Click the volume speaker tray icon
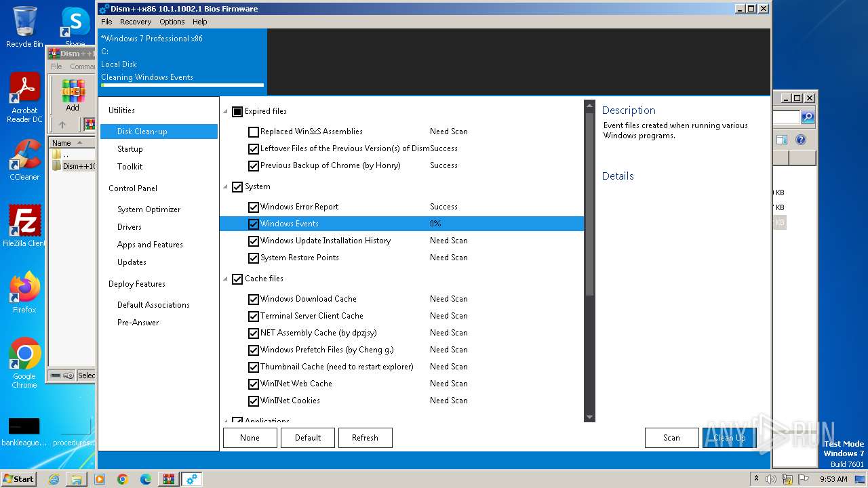 [771, 479]
